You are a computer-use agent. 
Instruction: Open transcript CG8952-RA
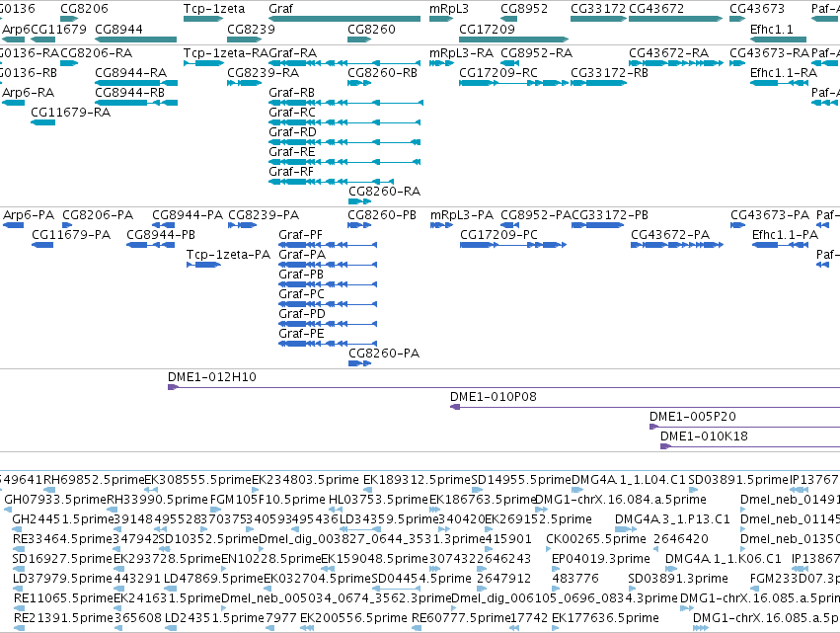[509, 63]
